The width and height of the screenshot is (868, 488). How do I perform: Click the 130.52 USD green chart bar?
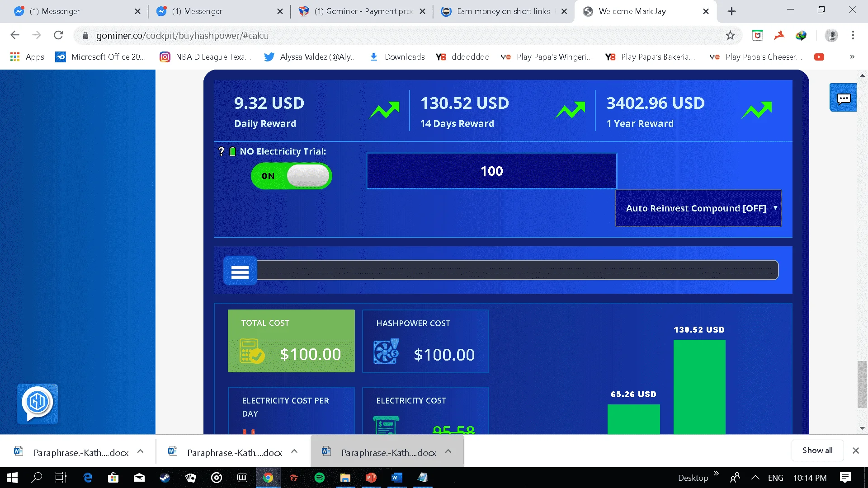[699, 387]
